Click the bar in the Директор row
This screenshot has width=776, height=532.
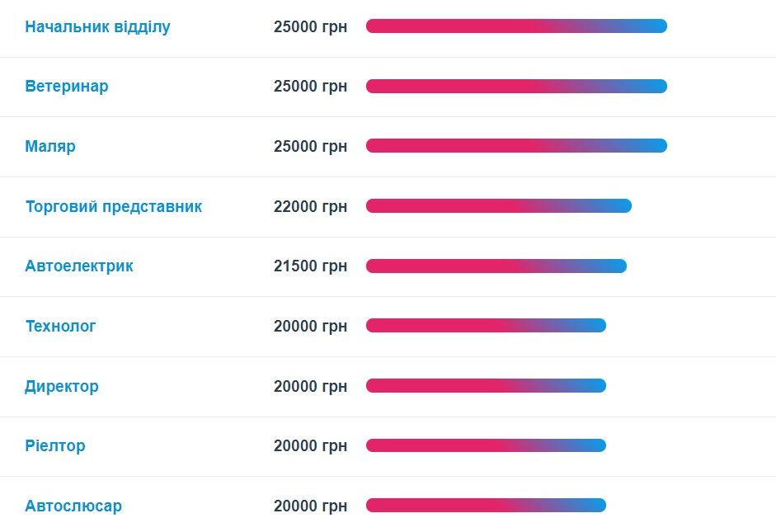click(x=486, y=385)
